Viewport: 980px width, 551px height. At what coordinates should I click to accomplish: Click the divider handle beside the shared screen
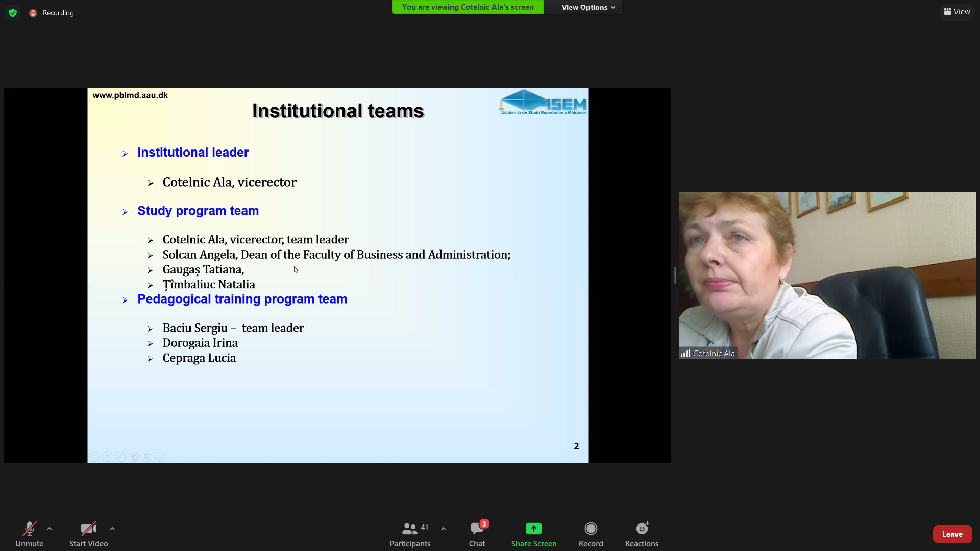point(675,275)
